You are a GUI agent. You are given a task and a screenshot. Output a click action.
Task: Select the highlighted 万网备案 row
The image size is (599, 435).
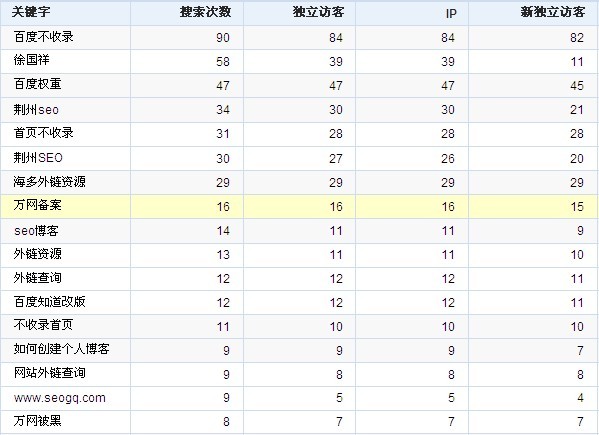coord(300,206)
